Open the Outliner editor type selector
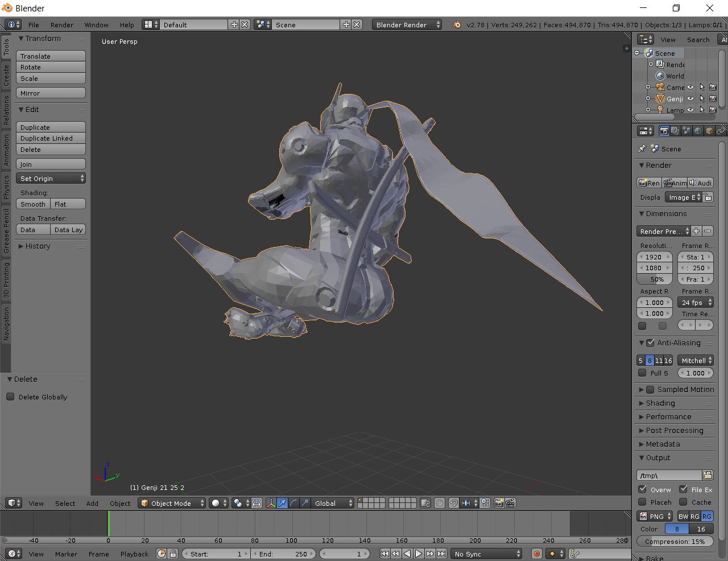The width and height of the screenshot is (728, 561). (x=646, y=39)
